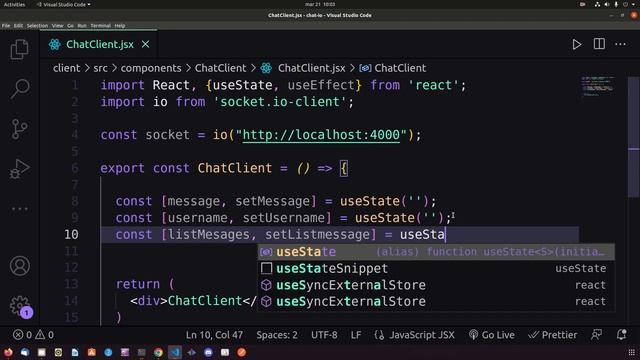
Task: Close the ChatClient.jsx tab
Action: click(x=146, y=44)
